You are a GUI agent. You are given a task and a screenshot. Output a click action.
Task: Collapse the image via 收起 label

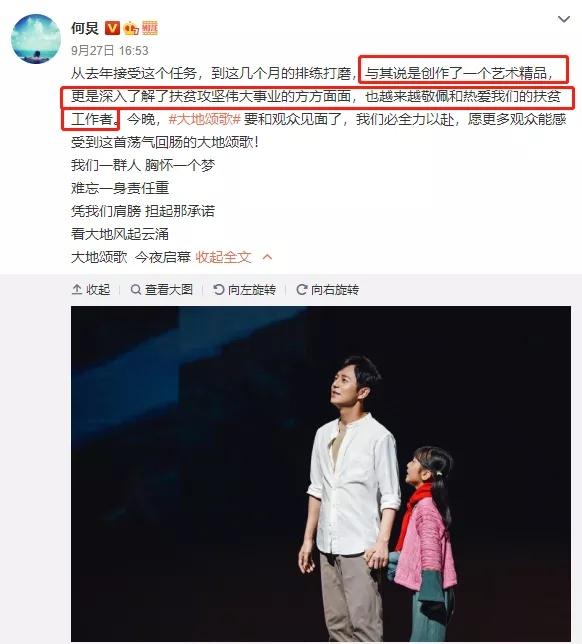(x=98, y=290)
